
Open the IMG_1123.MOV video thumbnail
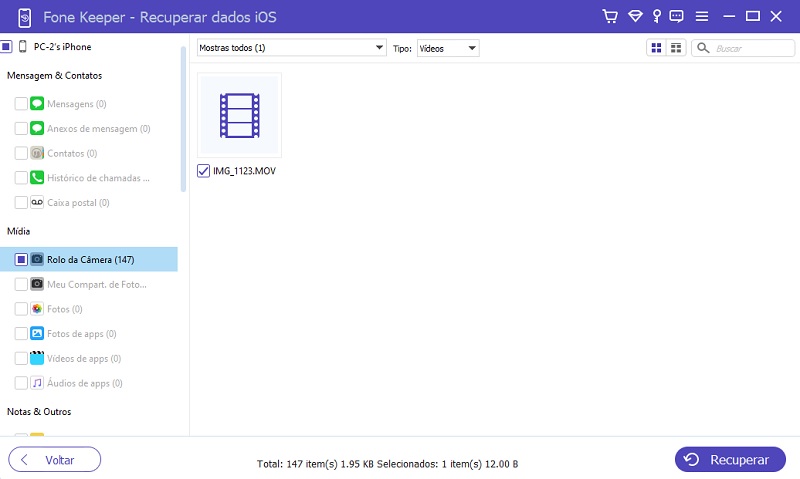click(x=239, y=115)
